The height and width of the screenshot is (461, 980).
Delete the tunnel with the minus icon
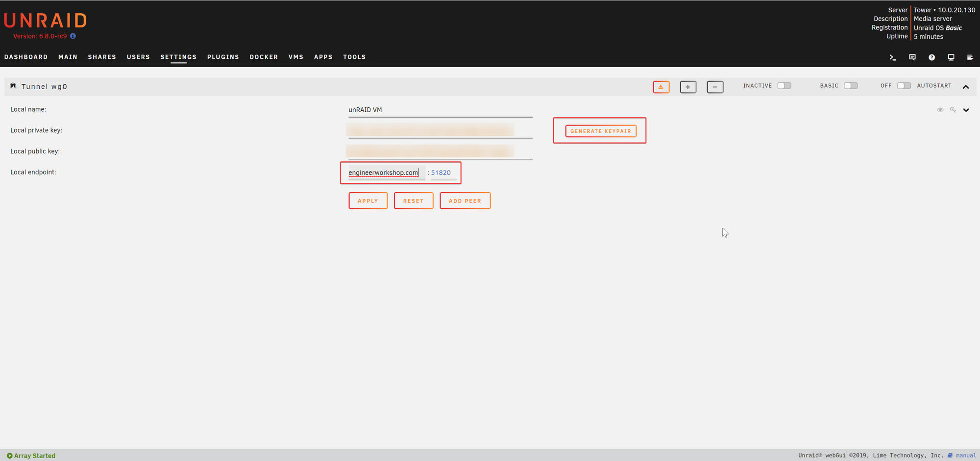pyautogui.click(x=715, y=87)
